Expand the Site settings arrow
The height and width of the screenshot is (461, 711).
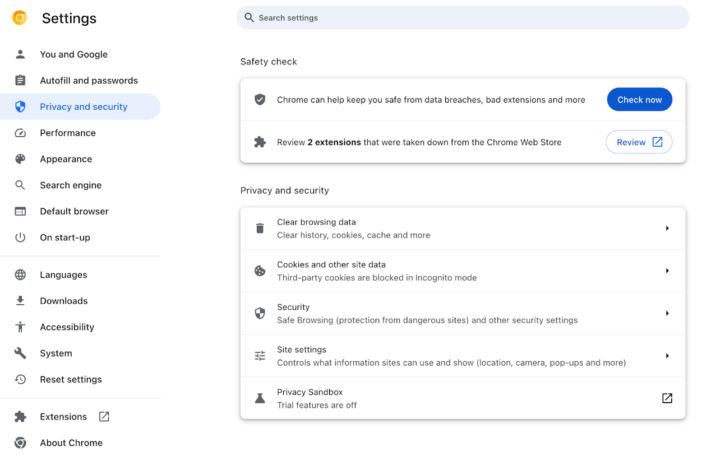click(x=667, y=356)
